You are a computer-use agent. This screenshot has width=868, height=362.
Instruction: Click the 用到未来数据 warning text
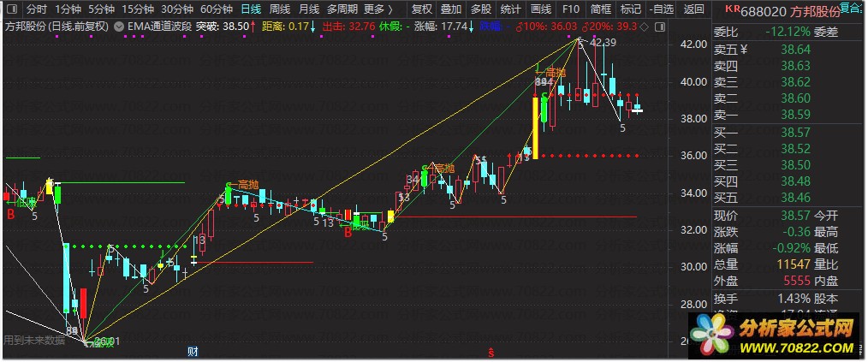click(34, 340)
